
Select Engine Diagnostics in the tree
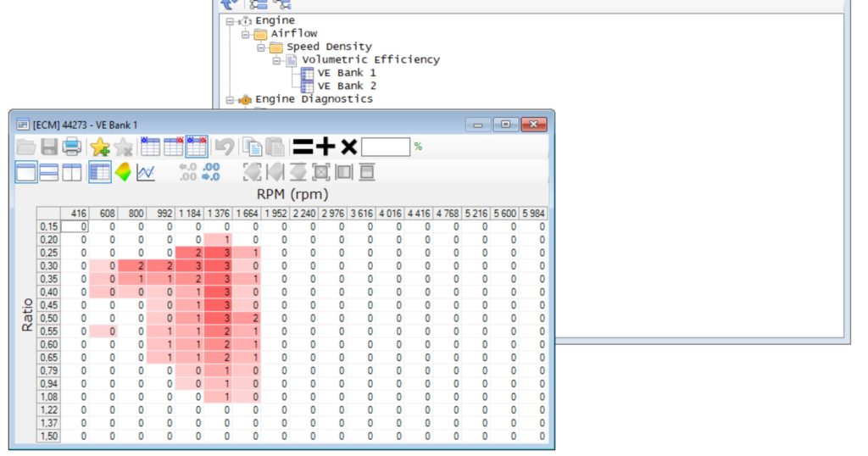(x=314, y=99)
